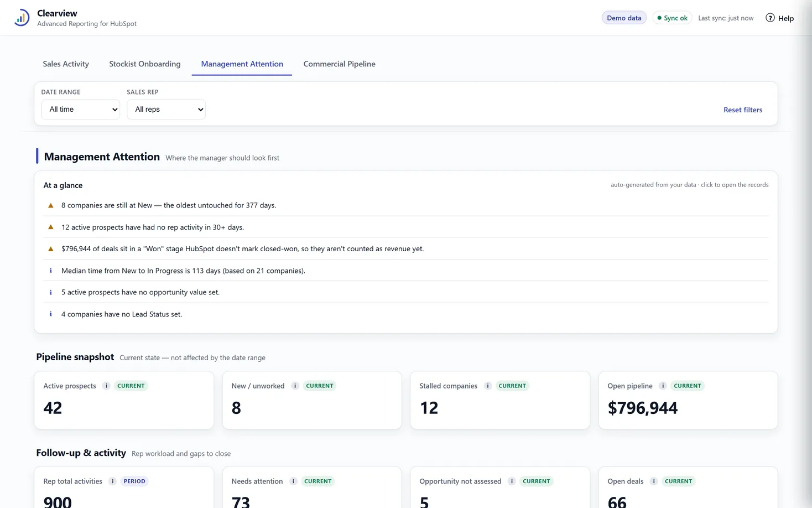
Task: Click the PERIOD badge on Rep total activities
Action: click(134, 481)
